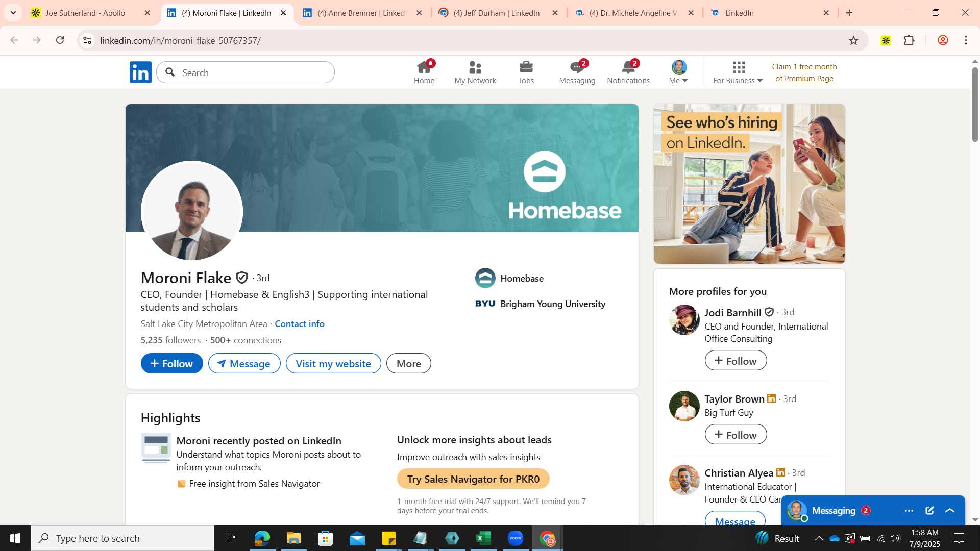Expand the Messaging overlay chevron
Image resolution: width=980 pixels, height=551 pixels.
point(950,511)
